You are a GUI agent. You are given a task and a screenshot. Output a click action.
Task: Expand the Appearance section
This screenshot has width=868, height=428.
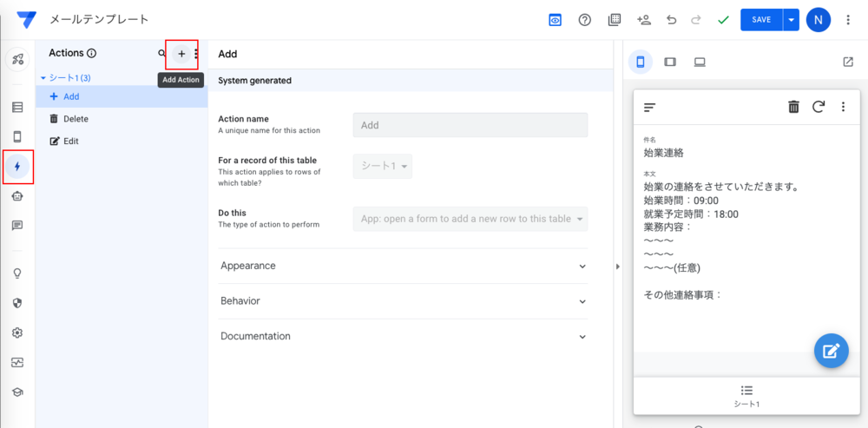pyautogui.click(x=404, y=266)
